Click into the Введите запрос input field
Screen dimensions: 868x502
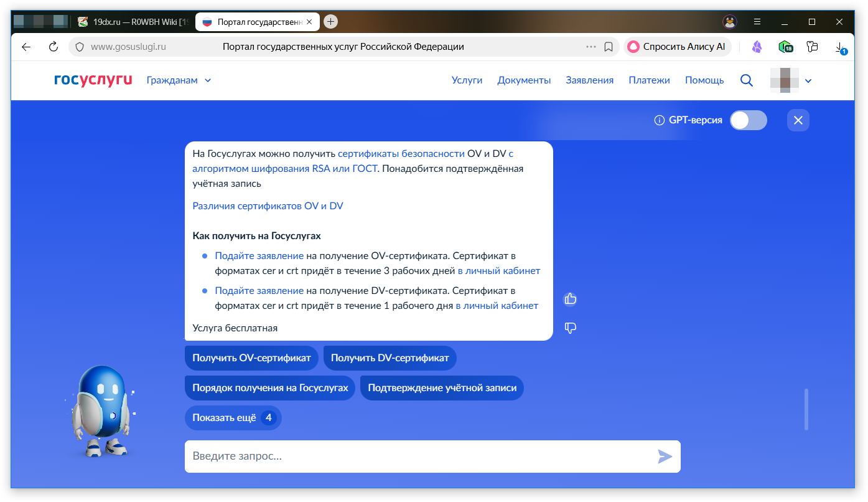point(417,457)
